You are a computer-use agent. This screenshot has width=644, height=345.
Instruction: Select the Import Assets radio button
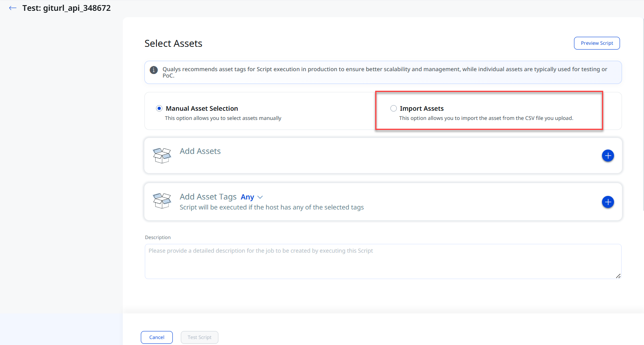[394, 108]
